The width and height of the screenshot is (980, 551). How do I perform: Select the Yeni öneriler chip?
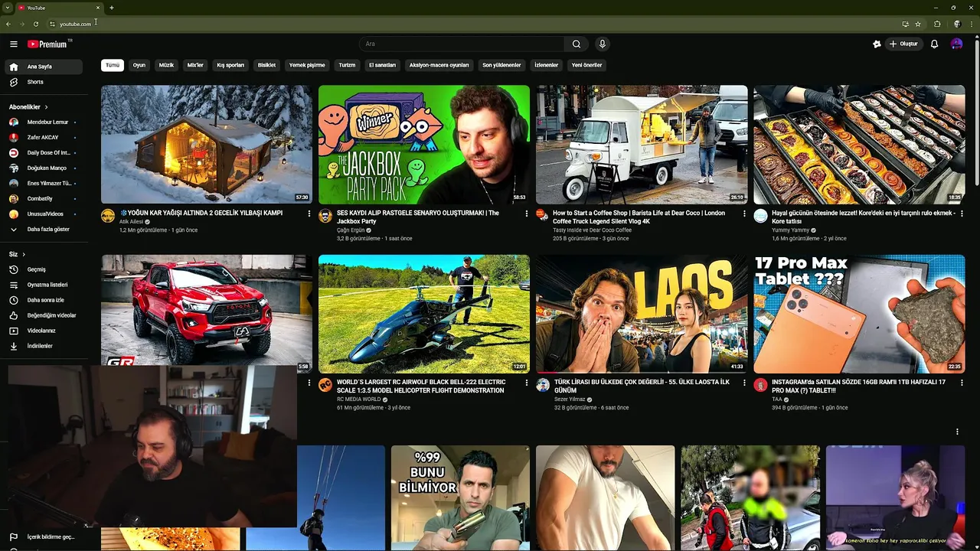click(x=586, y=65)
